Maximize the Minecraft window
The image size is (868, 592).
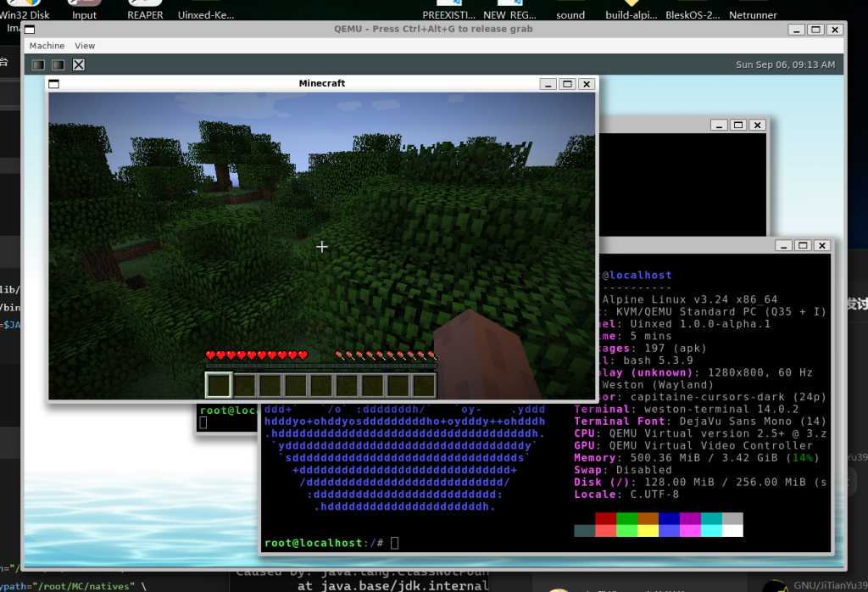567,84
